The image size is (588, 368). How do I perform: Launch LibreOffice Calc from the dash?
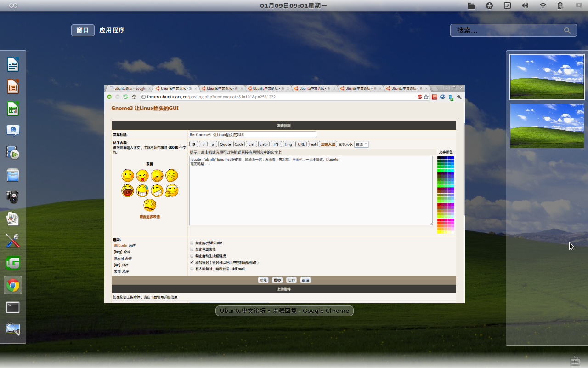13,109
